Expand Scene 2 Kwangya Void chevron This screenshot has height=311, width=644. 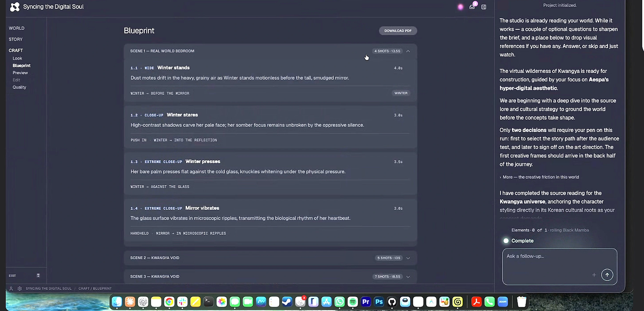click(x=408, y=258)
